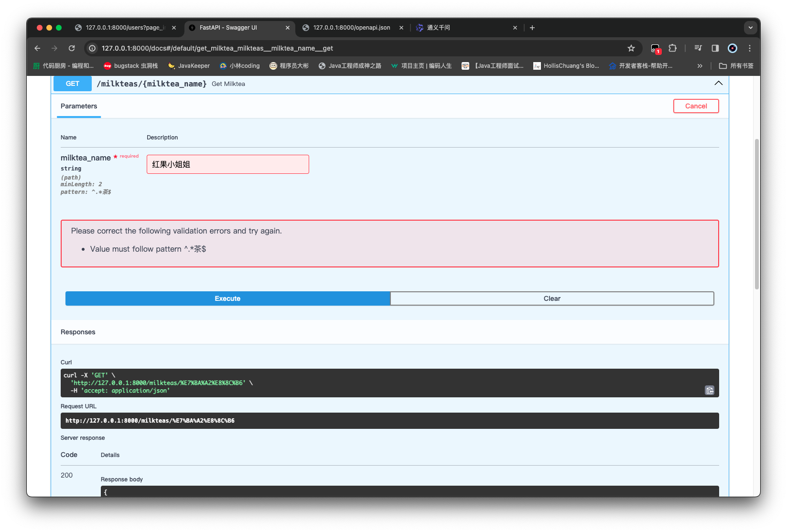Open the Chrome side panel icon

[x=715, y=48]
